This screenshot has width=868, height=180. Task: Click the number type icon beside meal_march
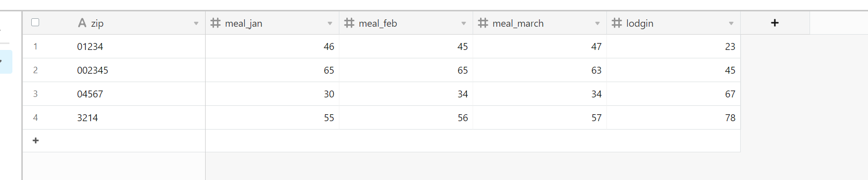tap(483, 23)
